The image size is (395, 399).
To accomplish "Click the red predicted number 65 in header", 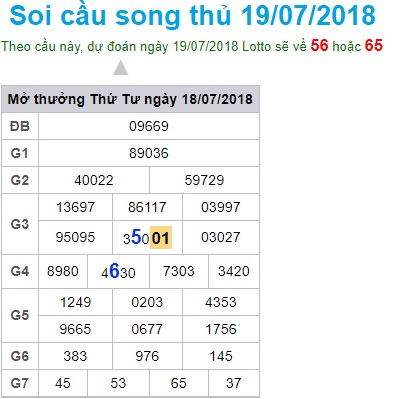I will point(374,45).
